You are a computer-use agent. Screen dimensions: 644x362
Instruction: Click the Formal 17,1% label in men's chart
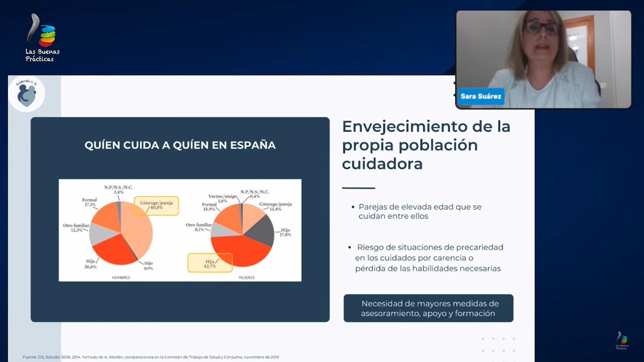[89, 202]
